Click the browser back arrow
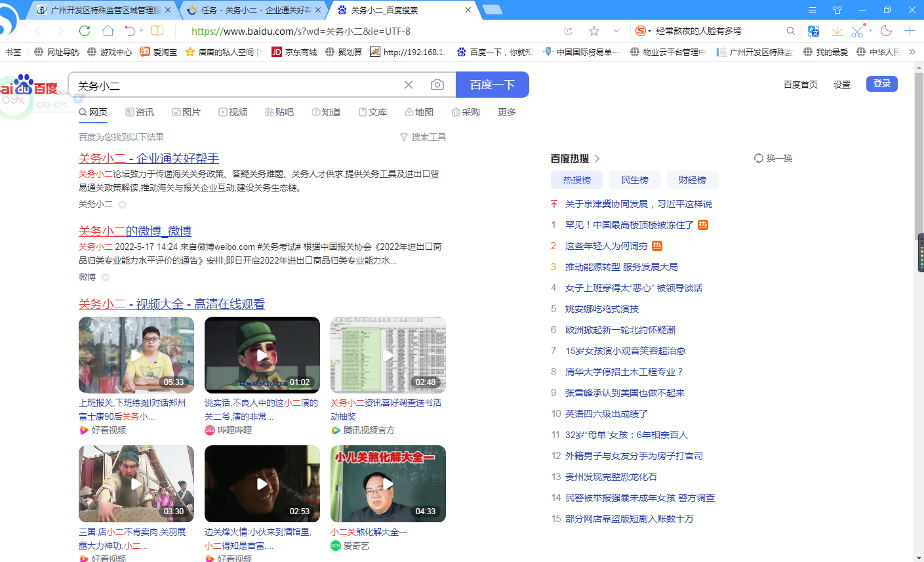Image resolution: width=924 pixels, height=562 pixels. coord(37,31)
